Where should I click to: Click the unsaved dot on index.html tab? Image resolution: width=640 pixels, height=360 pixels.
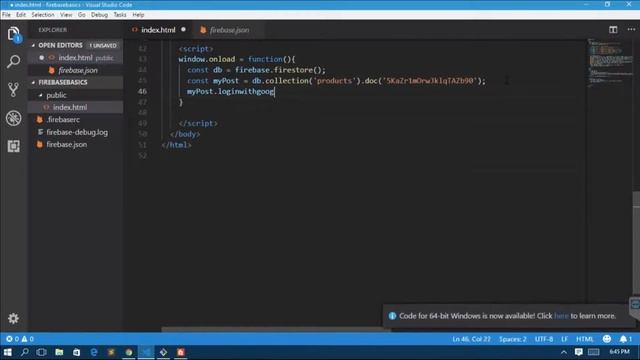point(183,29)
